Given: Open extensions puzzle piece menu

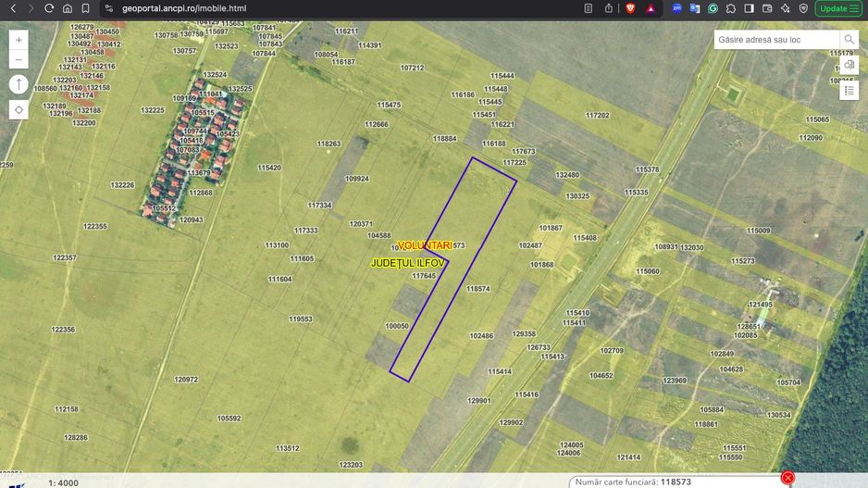Looking at the screenshot, I should 731,8.
